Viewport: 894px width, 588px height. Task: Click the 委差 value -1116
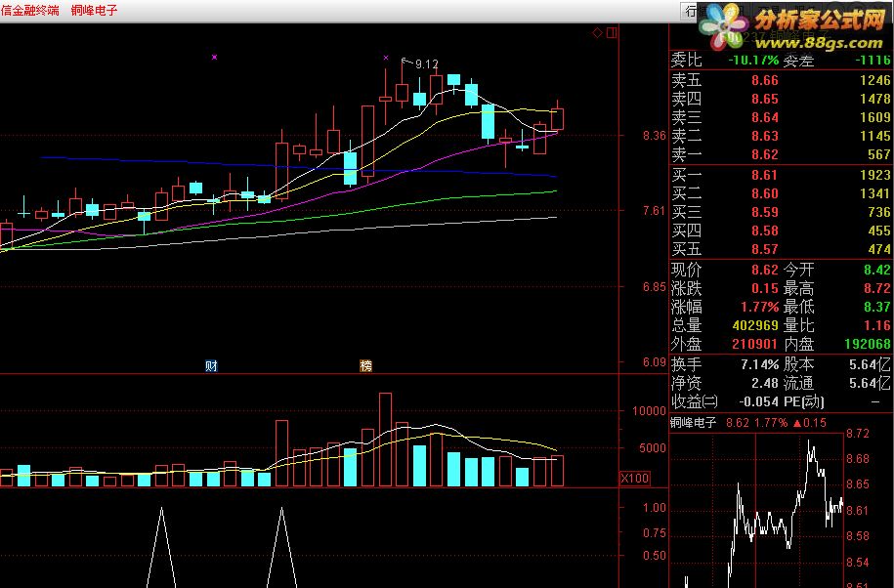click(873, 60)
